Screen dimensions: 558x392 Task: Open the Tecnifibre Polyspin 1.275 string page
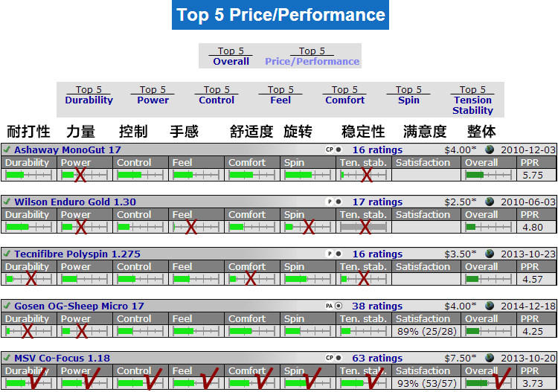click(x=77, y=254)
